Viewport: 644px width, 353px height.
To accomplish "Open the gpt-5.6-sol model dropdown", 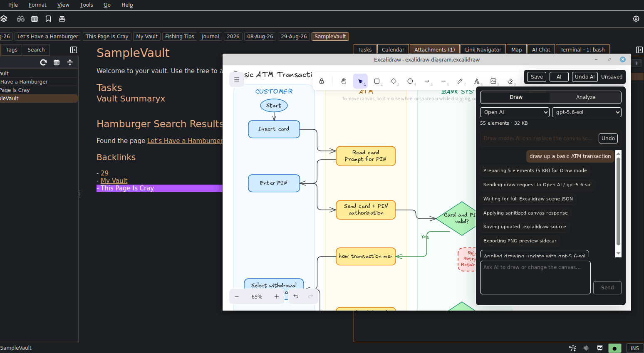I will tap(587, 112).
